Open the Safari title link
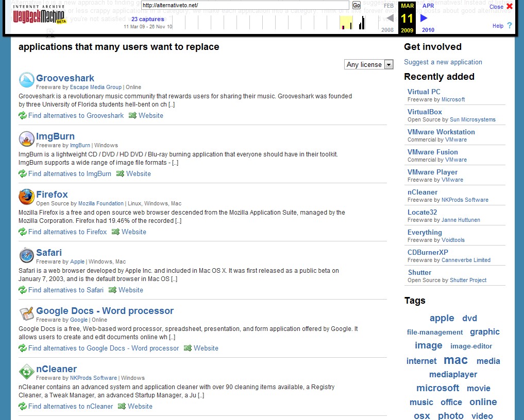Viewport: 524px width, 420px height. 49,252
